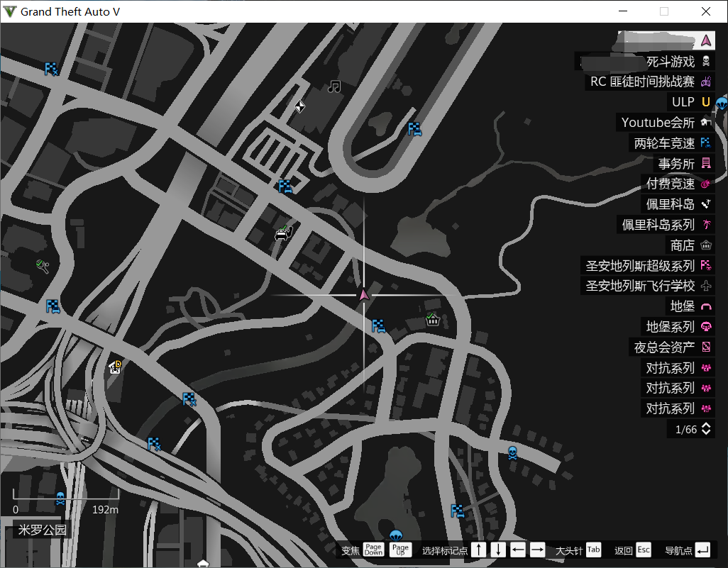The height and width of the screenshot is (568, 728).
Task: Click the right arrow marker selection key
Action: (537, 550)
